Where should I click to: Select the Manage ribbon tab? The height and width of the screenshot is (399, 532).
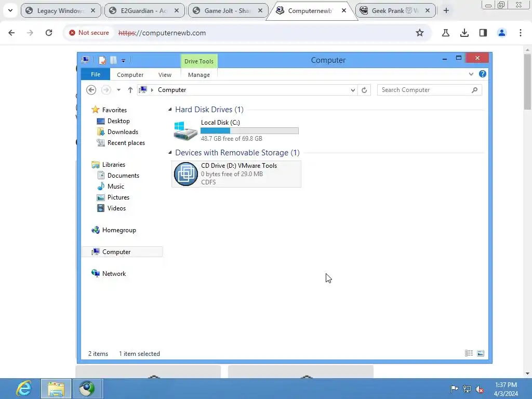point(199,75)
